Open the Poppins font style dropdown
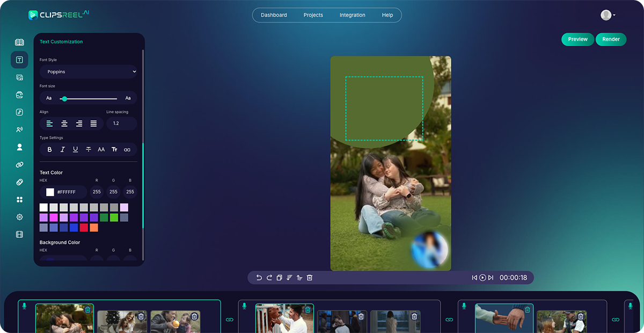The width and height of the screenshot is (644, 333). tap(89, 71)
